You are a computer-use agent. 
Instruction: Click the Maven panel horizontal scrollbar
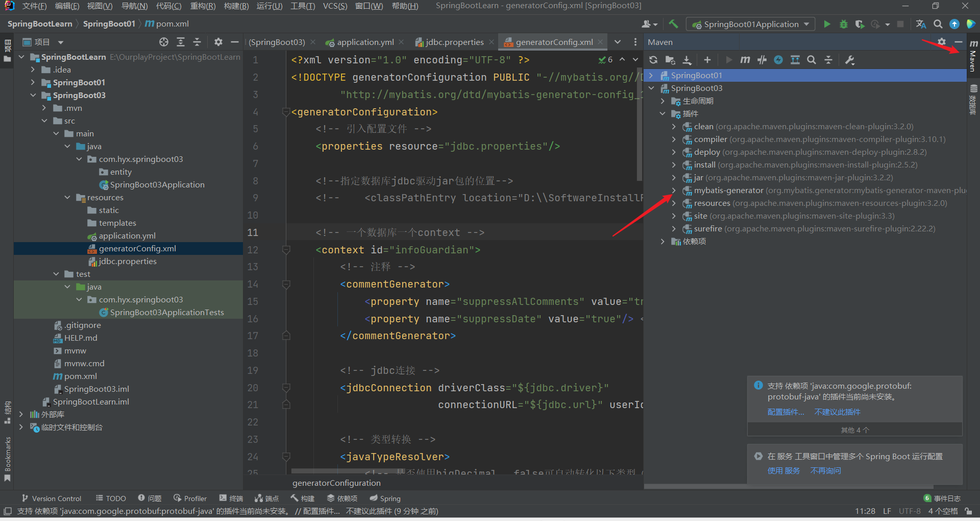[789, 487]
